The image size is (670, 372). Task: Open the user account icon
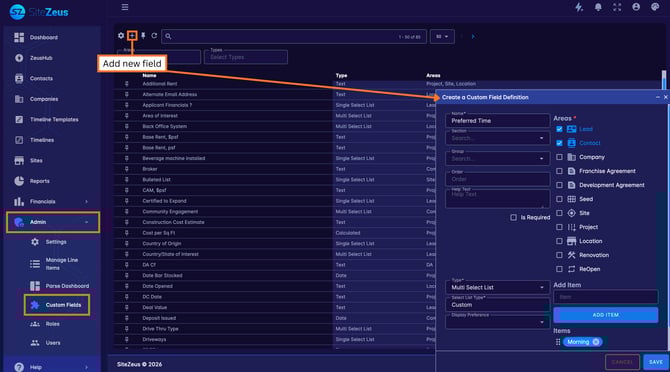pos(636,7)
